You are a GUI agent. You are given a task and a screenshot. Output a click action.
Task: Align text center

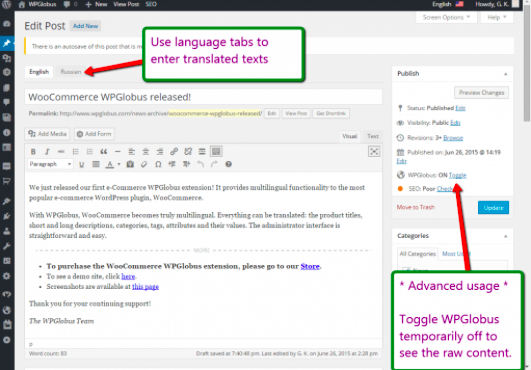[x=146, y=152]
